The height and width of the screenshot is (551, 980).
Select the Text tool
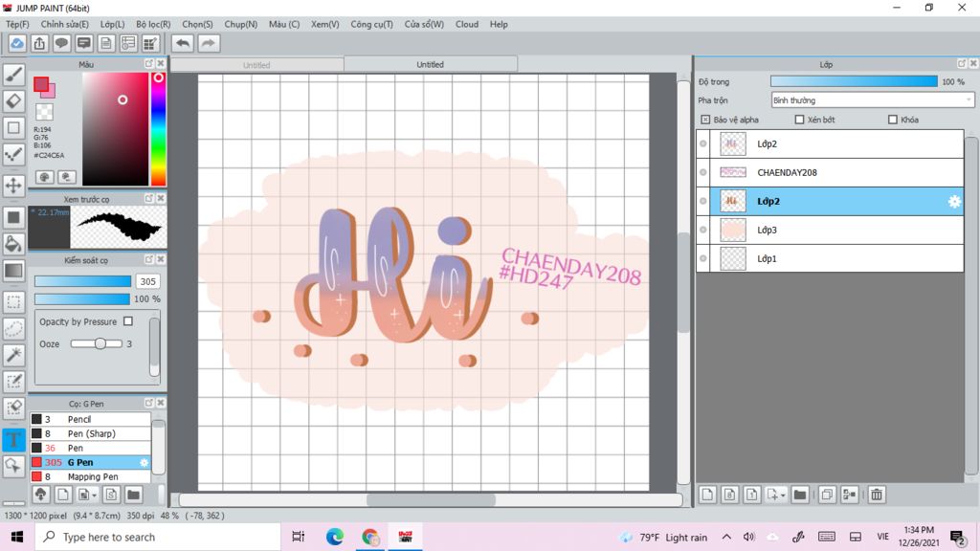[13, 439]
